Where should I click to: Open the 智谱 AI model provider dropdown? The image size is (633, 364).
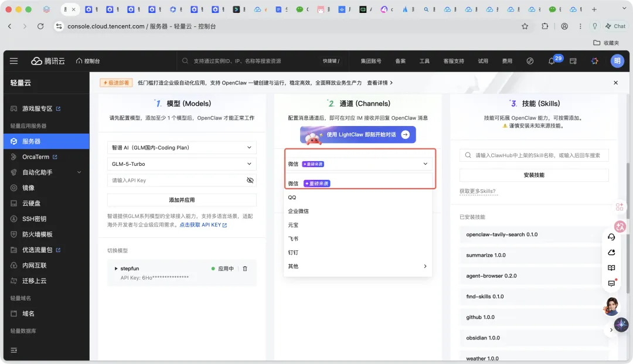(x=182, y=148)
